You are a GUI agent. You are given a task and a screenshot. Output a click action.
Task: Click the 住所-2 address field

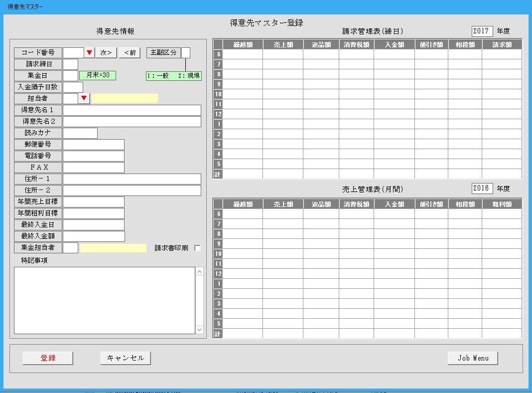132,190
